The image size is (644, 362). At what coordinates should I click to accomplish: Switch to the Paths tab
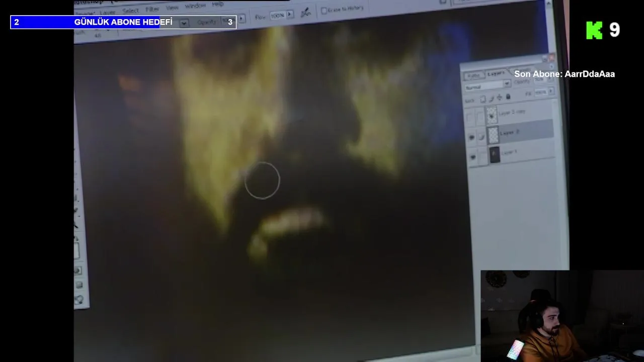473,76
